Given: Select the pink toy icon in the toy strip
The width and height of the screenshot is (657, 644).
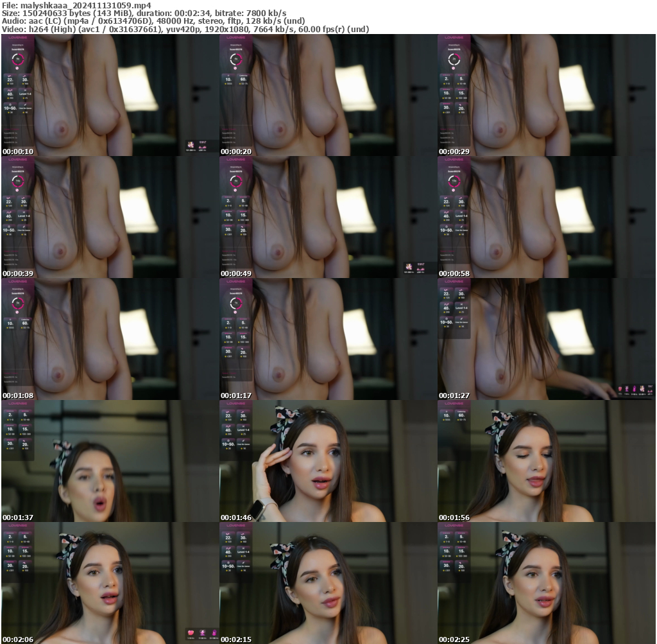Looking at the screenshot, I should coord(635,388).
